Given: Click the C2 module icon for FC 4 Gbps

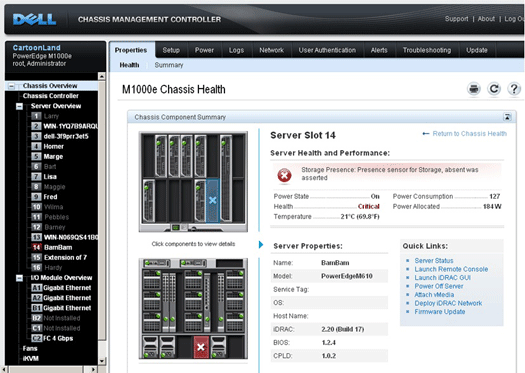Looking at the screenshot, I should [x=36, y=338].
